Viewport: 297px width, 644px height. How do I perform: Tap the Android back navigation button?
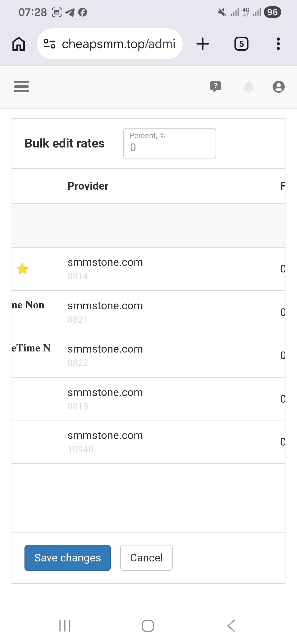tap(231, 626)
